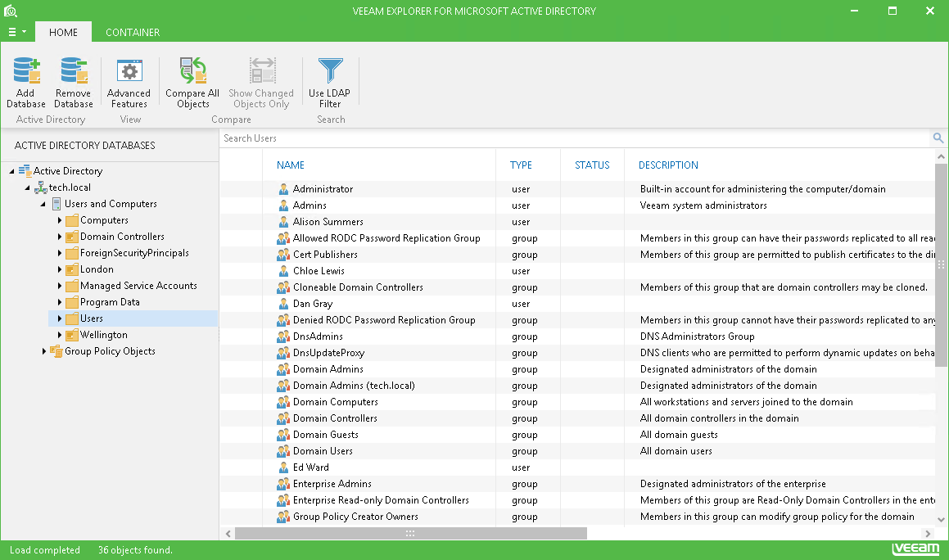This screenshot has width=949, height=560.
Task: Click the Enterprise Admins group icon
Action: [x=283, y=484]
